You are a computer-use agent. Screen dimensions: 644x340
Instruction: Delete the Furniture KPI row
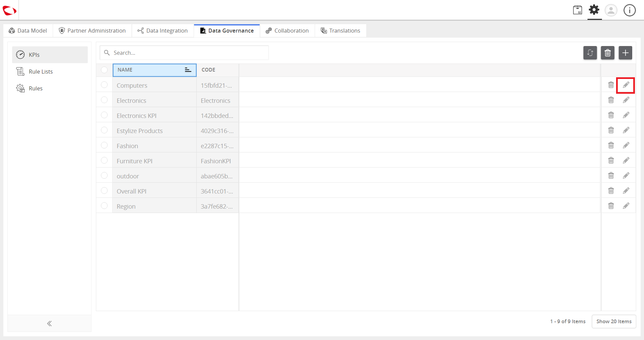coord(611,161)
